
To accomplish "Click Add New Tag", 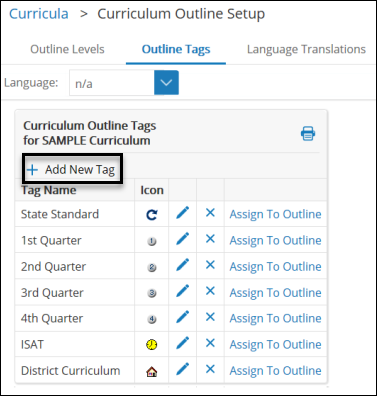I will tap(73, 169).
